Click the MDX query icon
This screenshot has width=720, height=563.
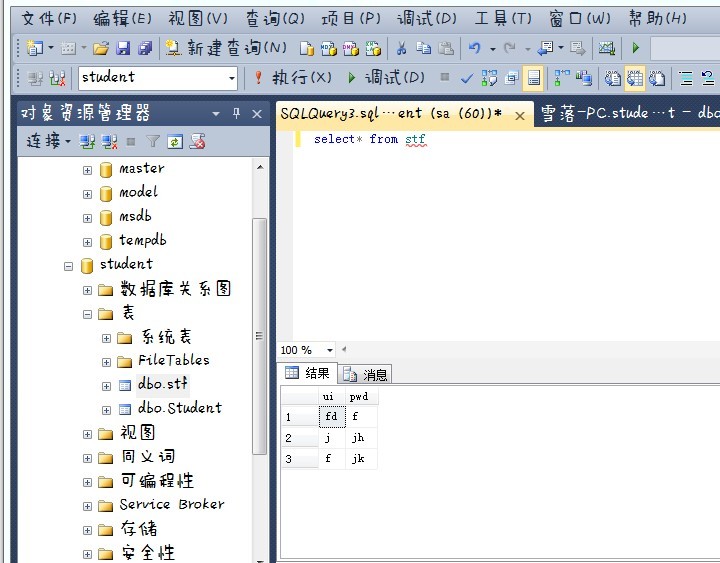tap(328, 48)
